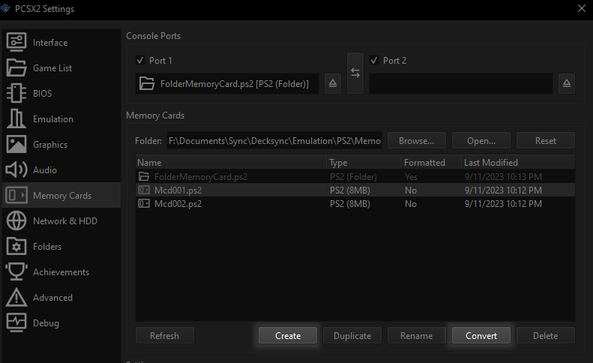Select the Mcd001.ps2 file name

point(178,190)
